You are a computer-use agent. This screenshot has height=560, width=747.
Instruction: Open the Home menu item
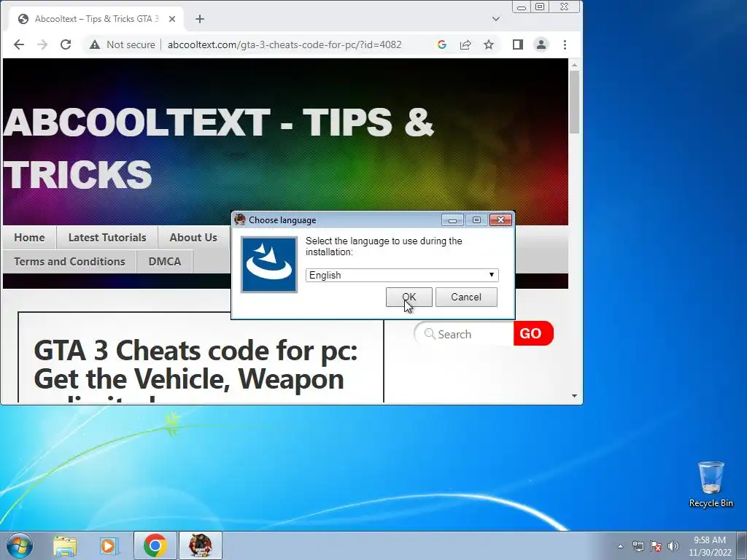[x=29, y=237]
